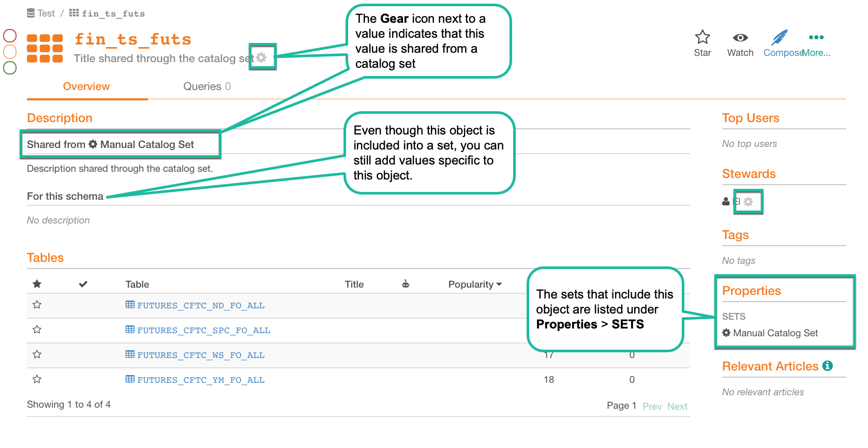Screen dimensions: 868x448
Task: Open the Manual Catalog Set in Description
Action: point(141,144)
